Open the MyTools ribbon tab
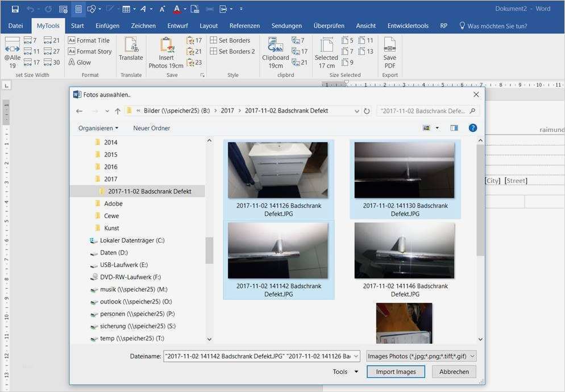 point(47,26)
